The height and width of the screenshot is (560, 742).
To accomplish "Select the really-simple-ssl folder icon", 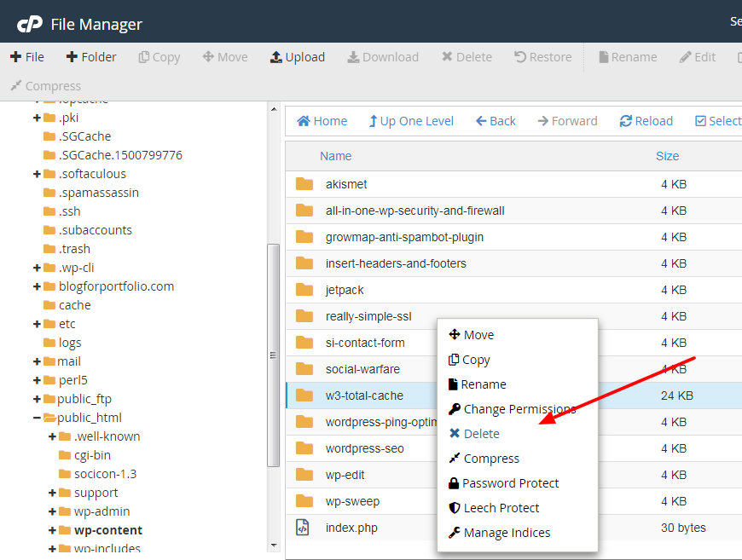I will [304, 316].
